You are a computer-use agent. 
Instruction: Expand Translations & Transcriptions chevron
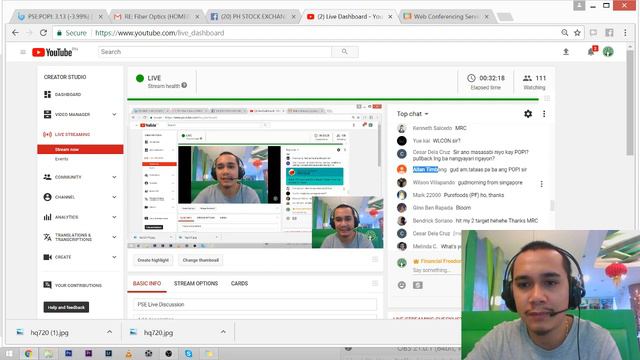tap(114, 237)
